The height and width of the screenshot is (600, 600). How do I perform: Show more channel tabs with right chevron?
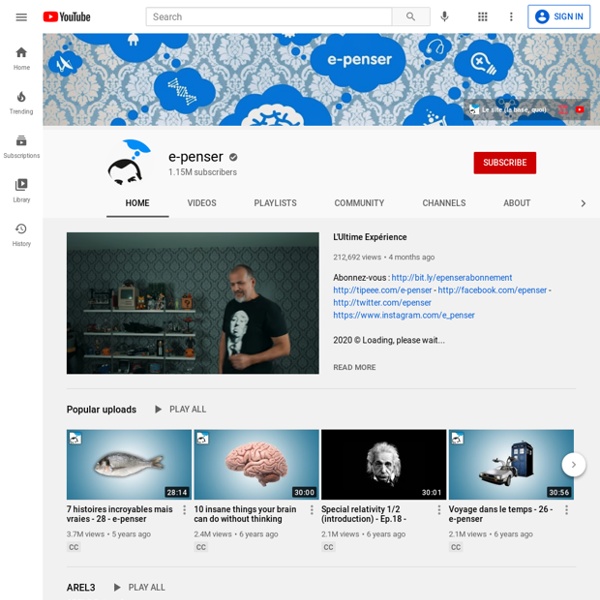pos(583,204)
